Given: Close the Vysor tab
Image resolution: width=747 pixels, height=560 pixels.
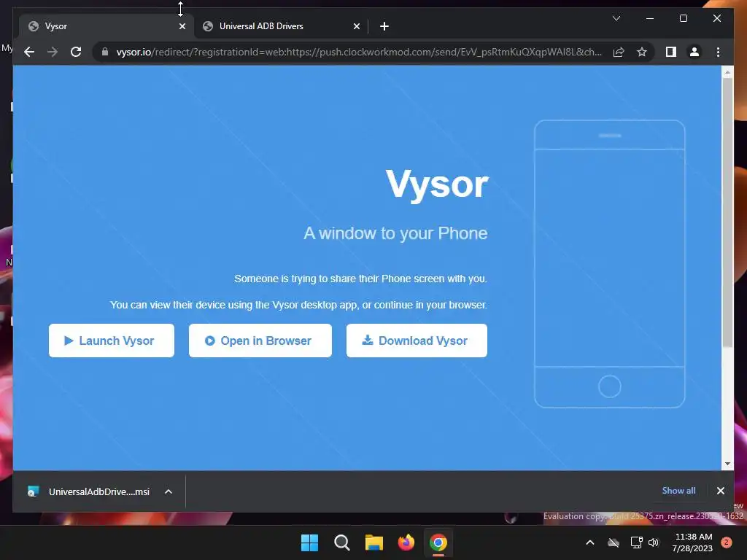Looking at the screenshot, I should coord(182,26).
